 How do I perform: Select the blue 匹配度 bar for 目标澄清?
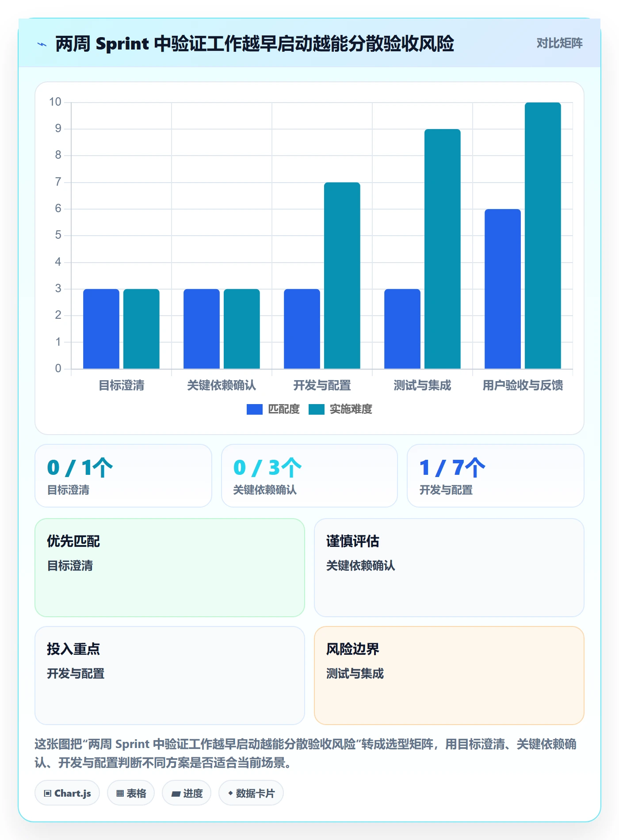[x=101, y=329]
